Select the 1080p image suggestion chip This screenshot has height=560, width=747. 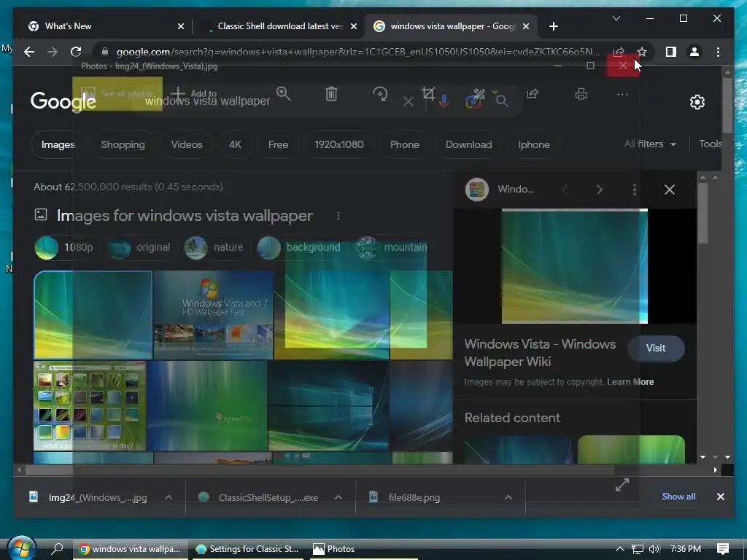[x=64, y=248]
